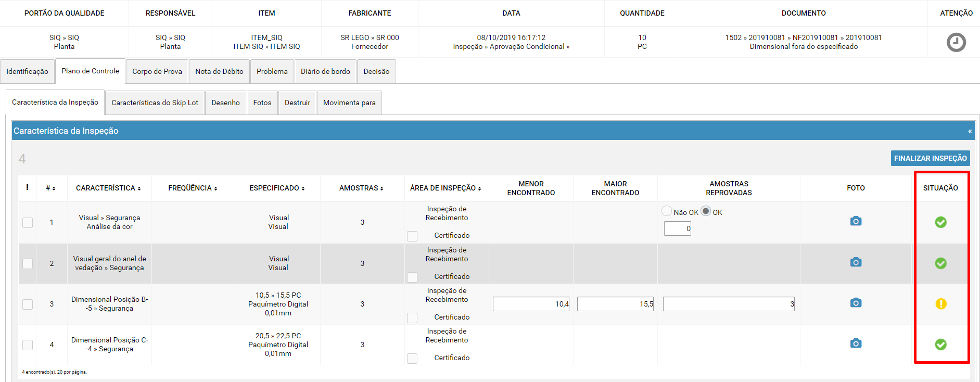Open camera photo icon for row 2
This screenshot has height=382, width=980.
coord(856,262)
